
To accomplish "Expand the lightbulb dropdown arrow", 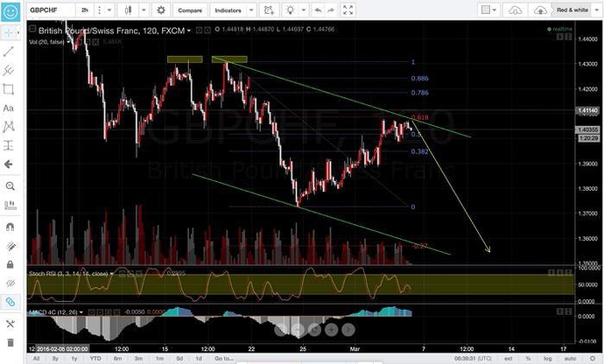I will (x=304, y=10).
